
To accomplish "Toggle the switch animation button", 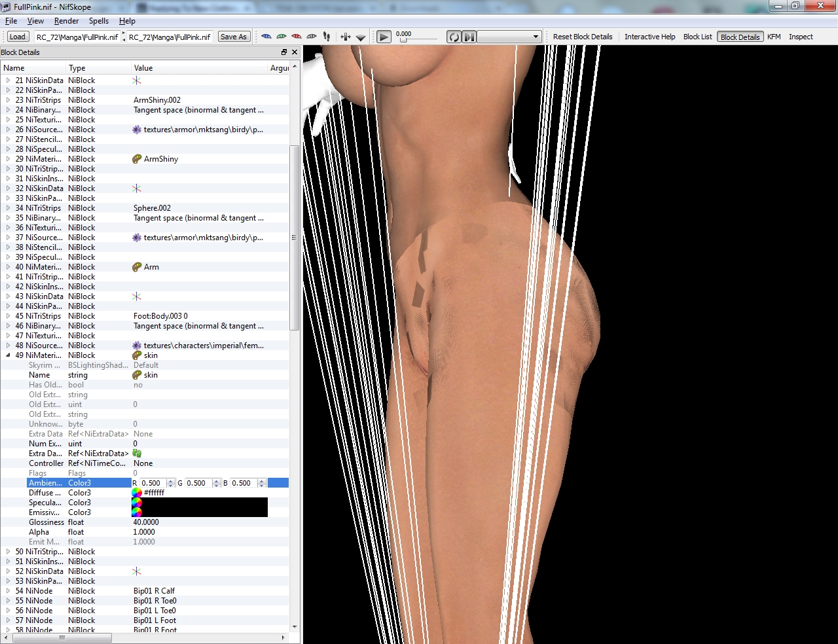I will (x=469, y=37).
